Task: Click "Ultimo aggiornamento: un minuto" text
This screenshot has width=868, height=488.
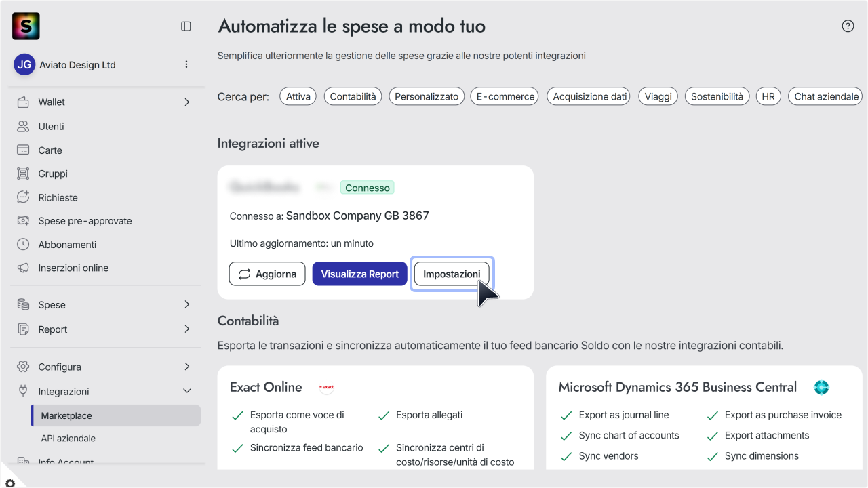Action: 302,243
